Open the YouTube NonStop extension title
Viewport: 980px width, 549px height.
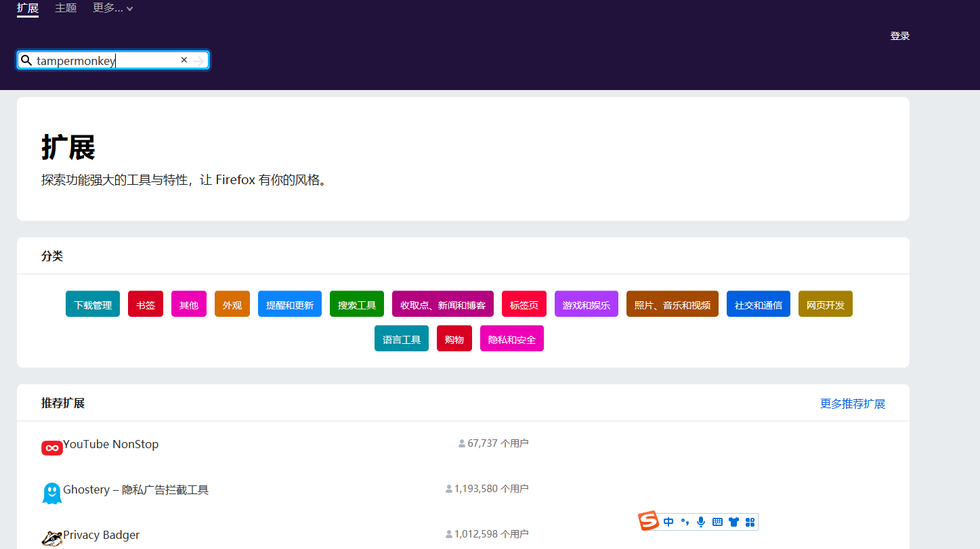pos(111,445)
